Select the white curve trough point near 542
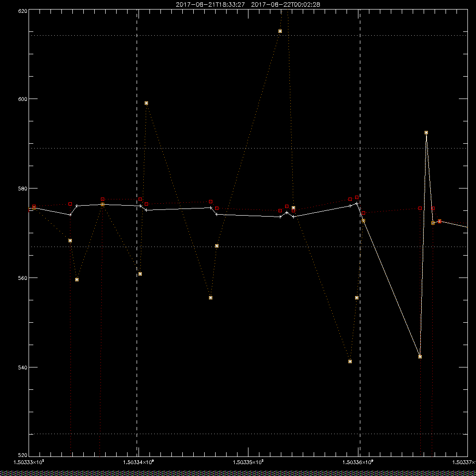 coord(420,357)
